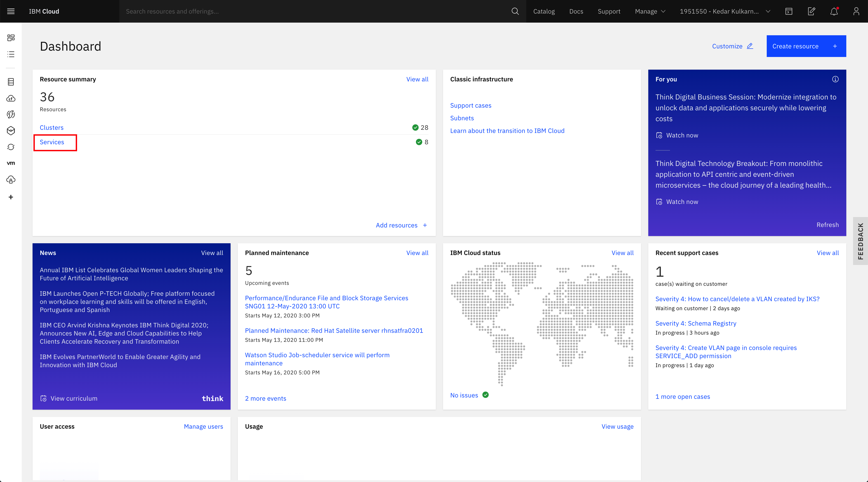Click the sidebar plus icon
This screenshot has height=482, width=868.
(11, 197)
